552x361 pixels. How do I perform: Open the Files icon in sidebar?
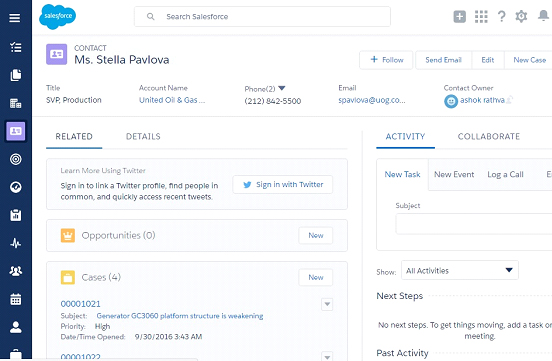point(15,75)
